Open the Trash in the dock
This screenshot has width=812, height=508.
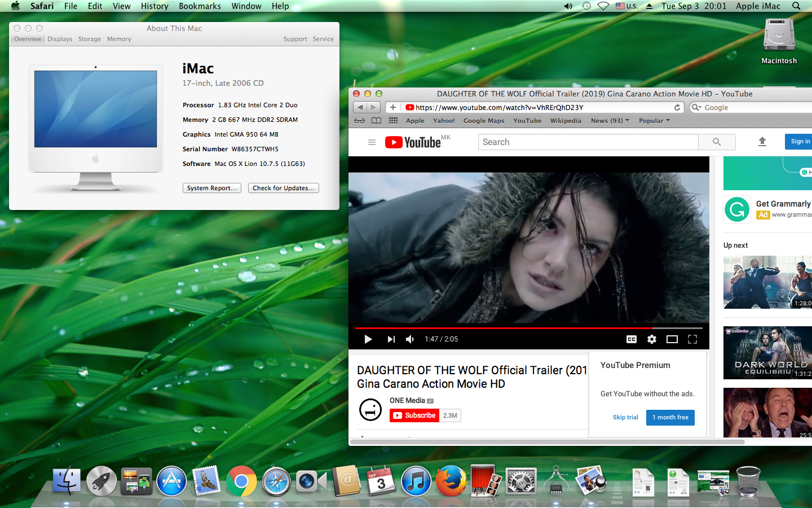click(748, 481)
